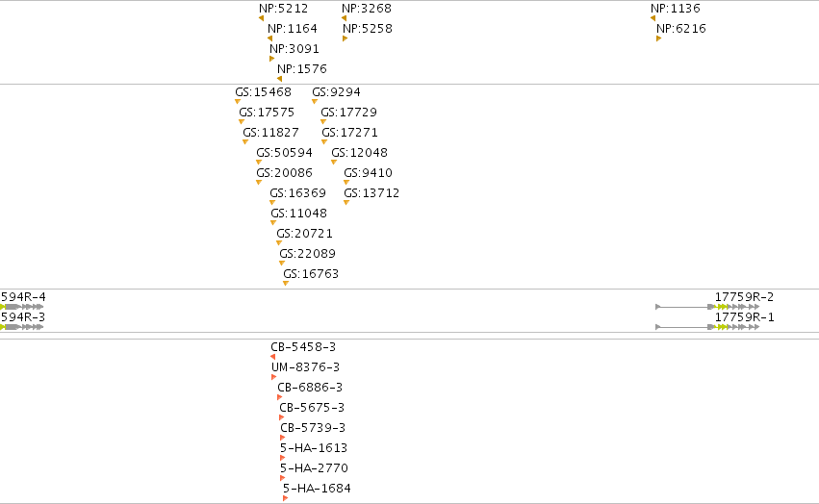This screenshot has height=504, width=819.
Task: Click the triangle marker under GS:13712
Action: click(x=346, y=202)
